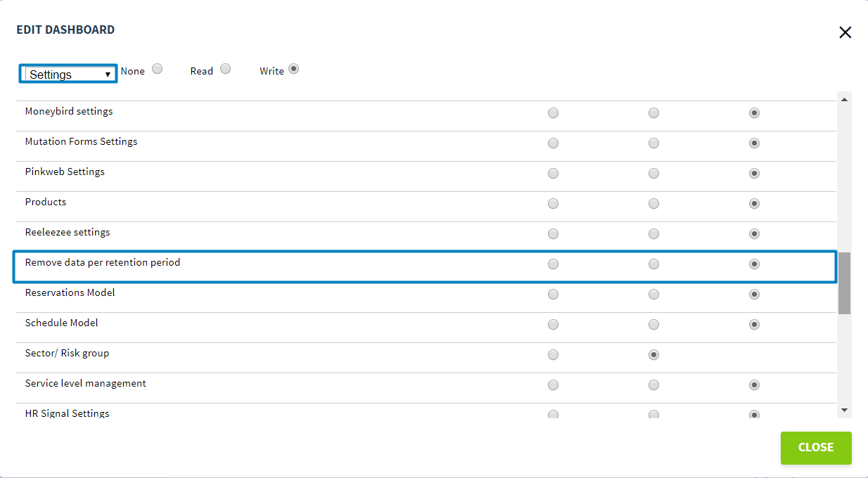Set Pinkweb Settings to None
The width and height of the screenshot is (868, 478).
553,173
